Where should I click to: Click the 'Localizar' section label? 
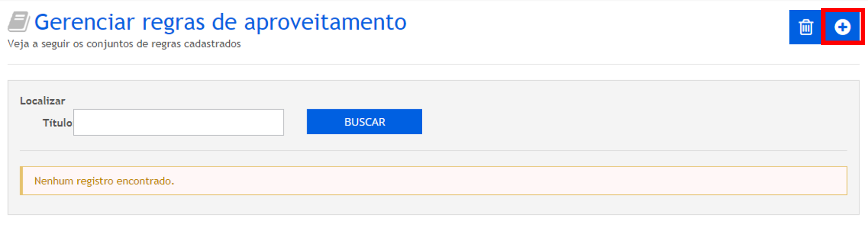43,101
